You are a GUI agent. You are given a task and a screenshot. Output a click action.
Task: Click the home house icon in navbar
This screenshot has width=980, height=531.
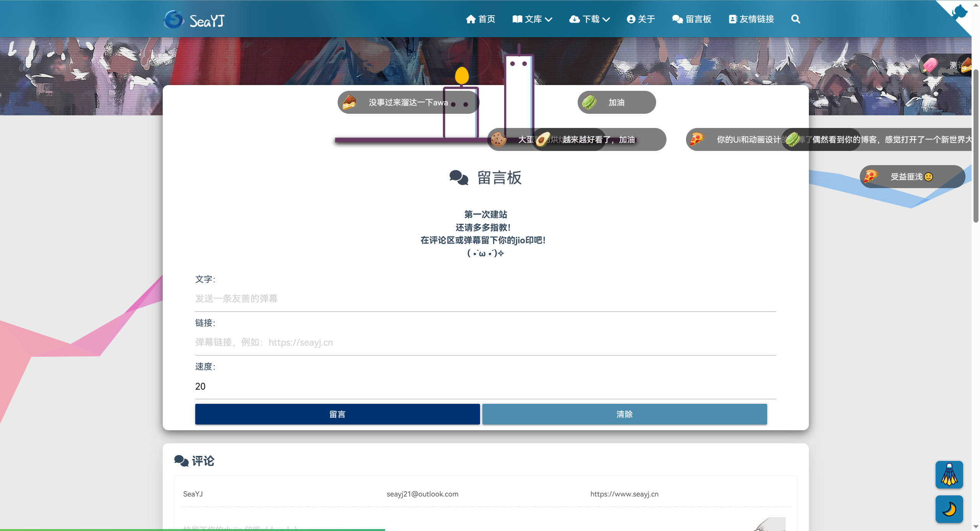(x=470, y=19)
